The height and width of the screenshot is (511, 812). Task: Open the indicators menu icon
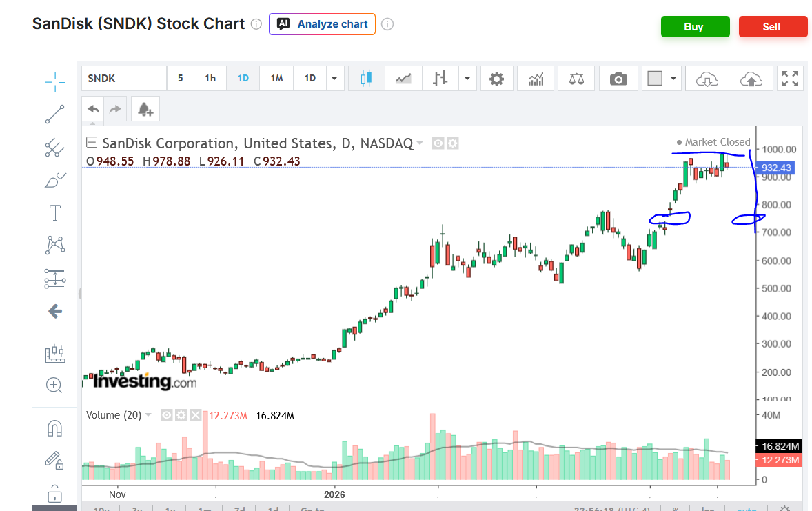point(536,79)
